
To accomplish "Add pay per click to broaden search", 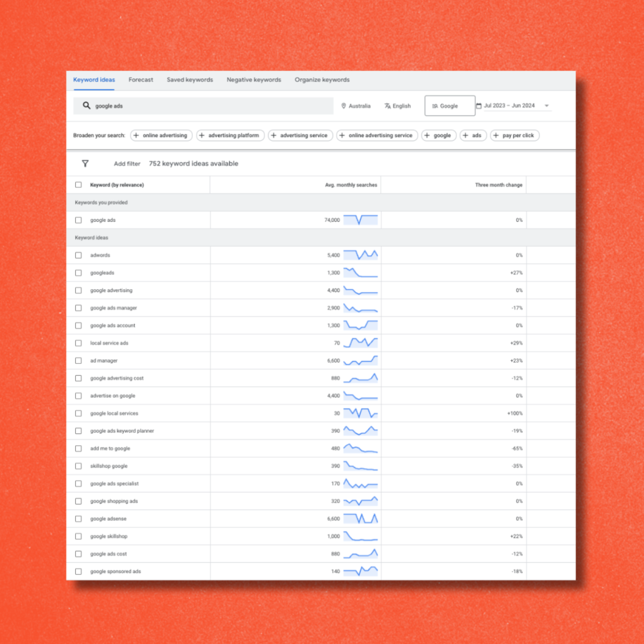I will 515,135.
